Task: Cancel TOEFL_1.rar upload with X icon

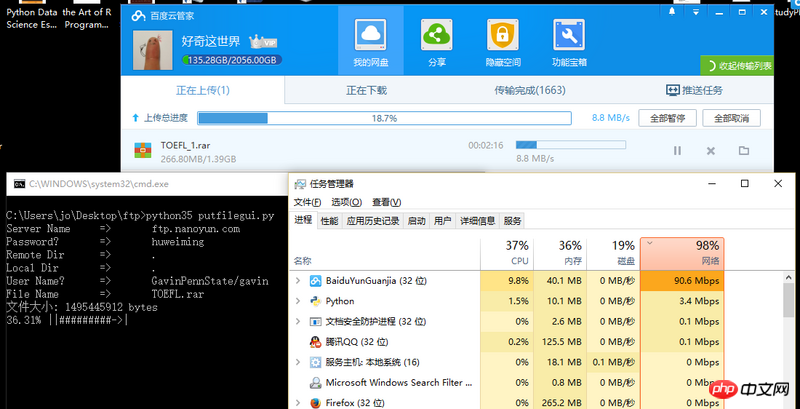Action: [710, 151]
